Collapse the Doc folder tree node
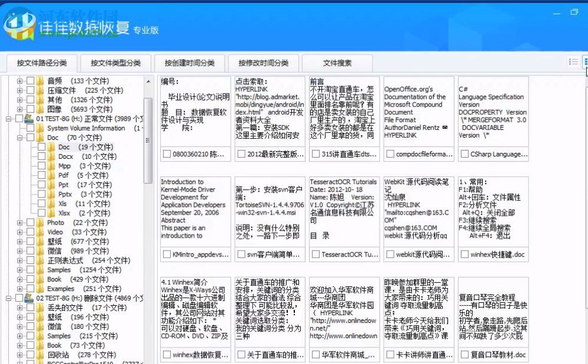 pos(19,138)
